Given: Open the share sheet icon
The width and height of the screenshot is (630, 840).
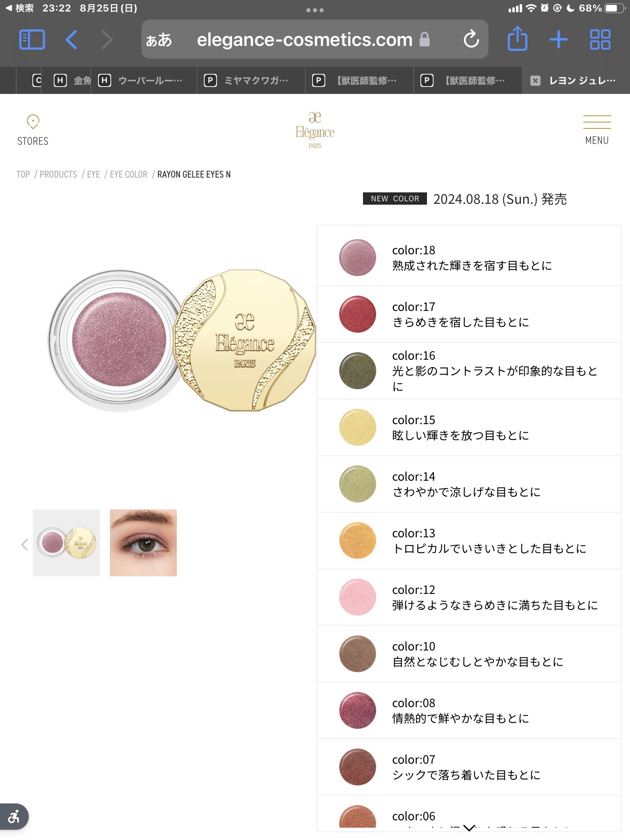Looking at the screenshot, I should (x=517, y=39).
